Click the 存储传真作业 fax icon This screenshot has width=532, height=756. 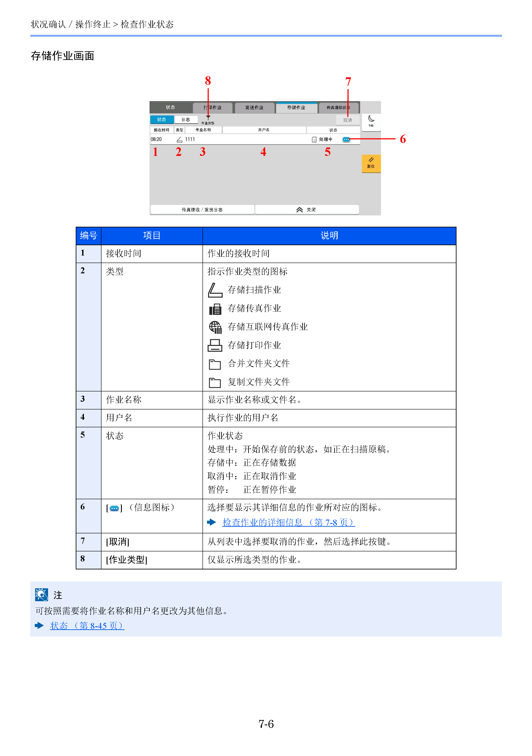tap(215, 309)
